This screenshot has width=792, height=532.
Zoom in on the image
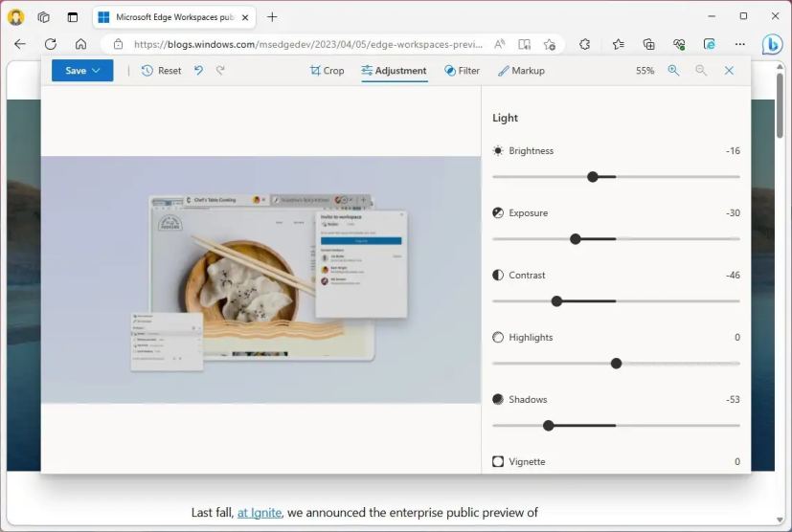tap(673, 70)
